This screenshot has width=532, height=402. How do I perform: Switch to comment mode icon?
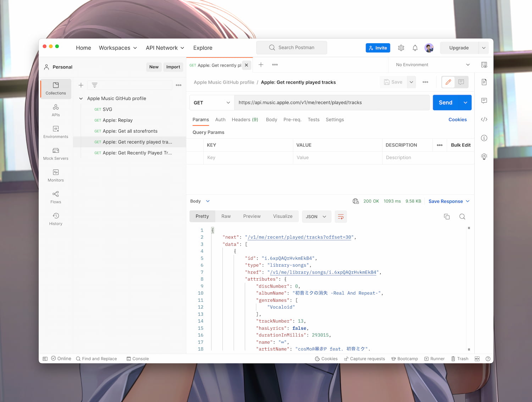pyautogui.click(x=461, y=82)
